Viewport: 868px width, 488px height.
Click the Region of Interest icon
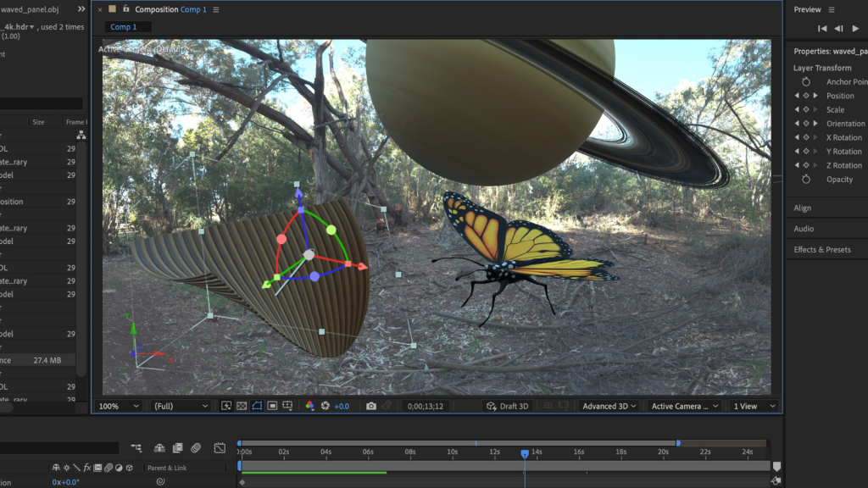tap(272, 407)
